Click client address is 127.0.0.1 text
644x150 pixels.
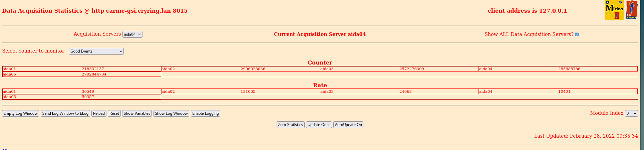527,11
